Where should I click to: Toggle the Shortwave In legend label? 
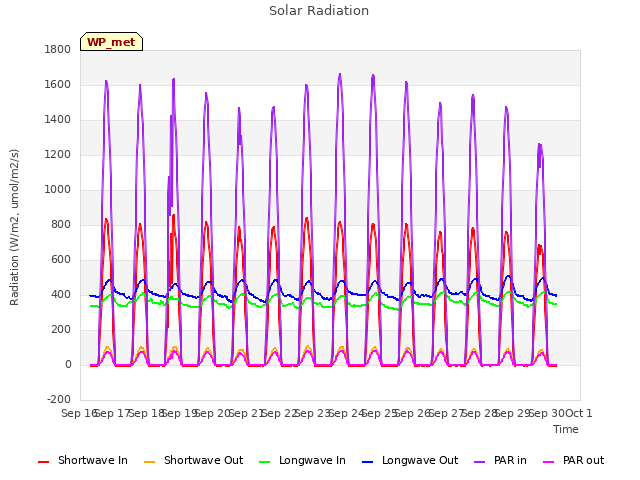[93, 460]
